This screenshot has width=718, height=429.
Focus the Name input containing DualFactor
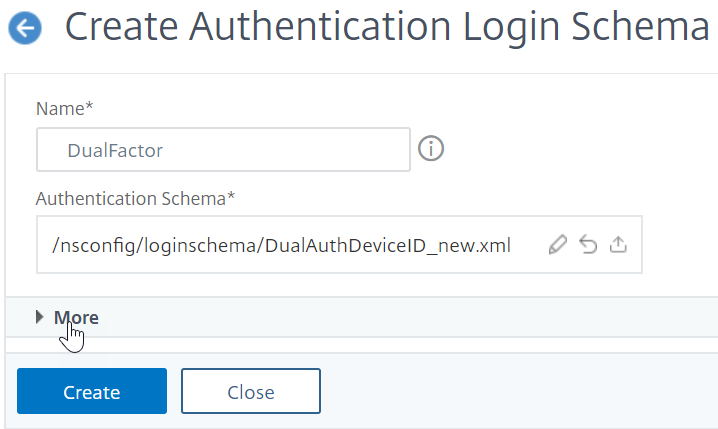tap(223, 150)
